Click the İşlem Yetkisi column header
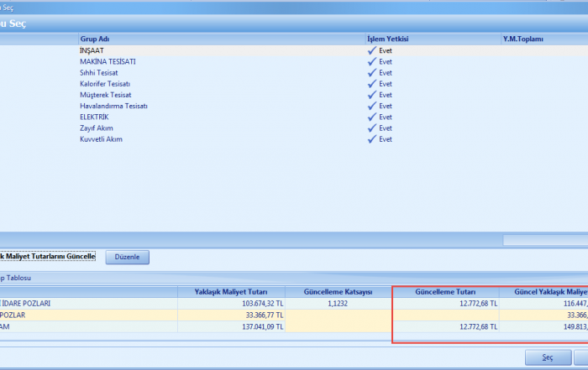Viewport: 588px width, 370px height. point(386,39)
